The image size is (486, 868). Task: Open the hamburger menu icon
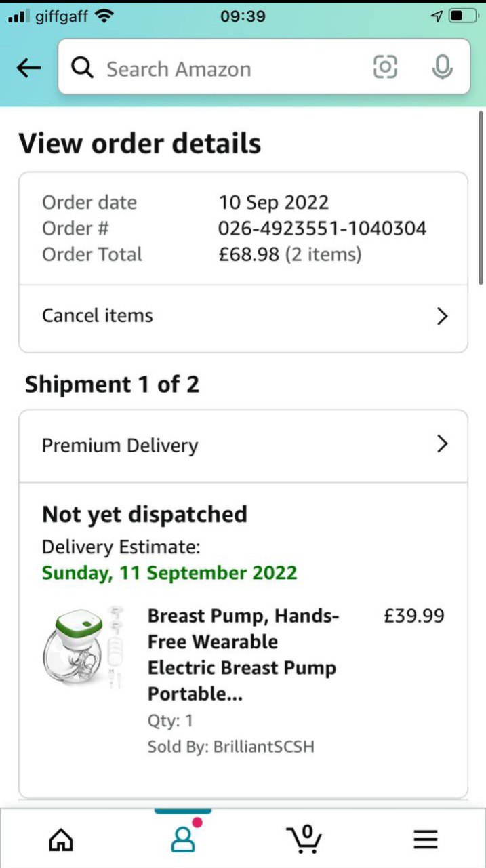point(426,840)
